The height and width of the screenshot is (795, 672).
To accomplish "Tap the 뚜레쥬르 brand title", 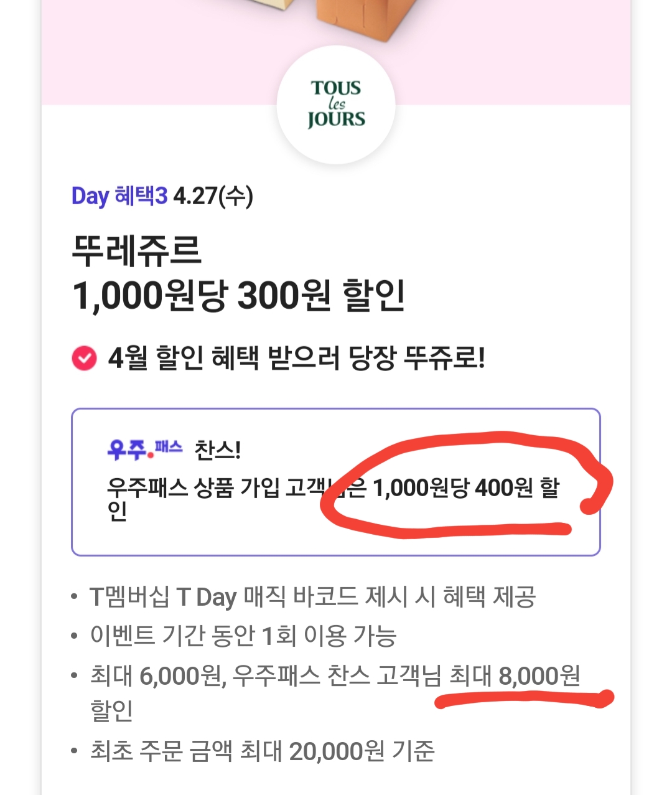I will click(137, 250).
